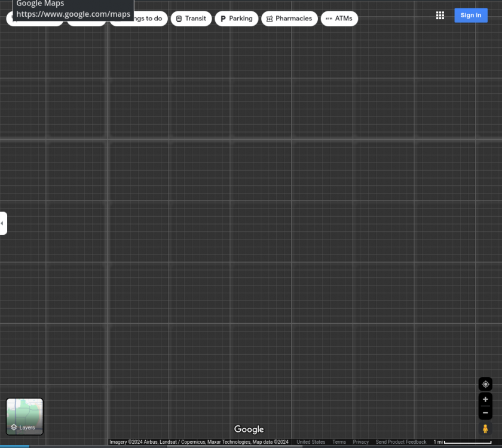Zoom in with the plus button

(485, 400)
